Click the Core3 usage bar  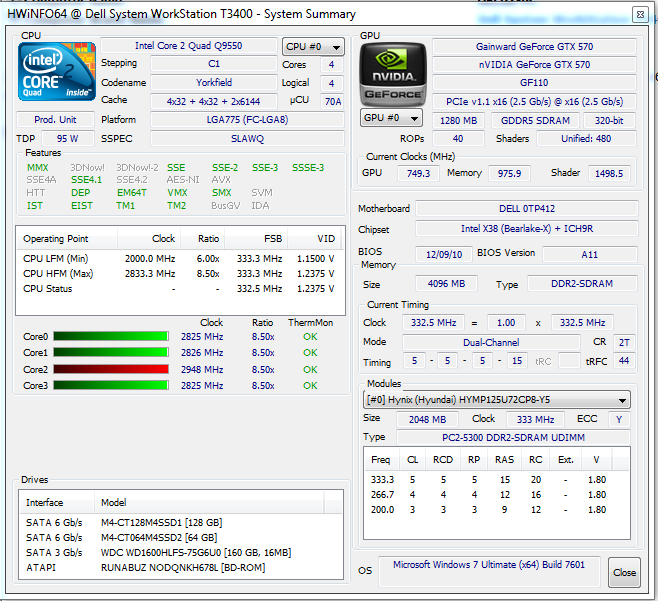coord(111,385)
